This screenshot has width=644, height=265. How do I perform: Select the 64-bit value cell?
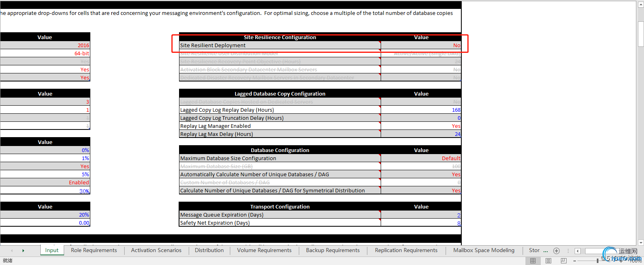point(45,53)
